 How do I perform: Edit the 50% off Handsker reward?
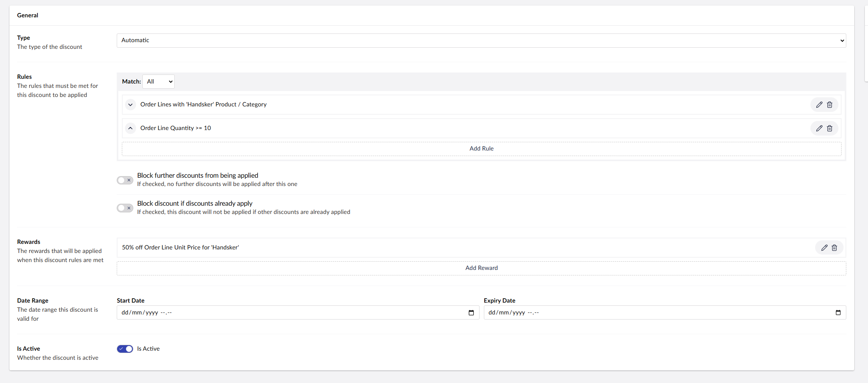824,248
